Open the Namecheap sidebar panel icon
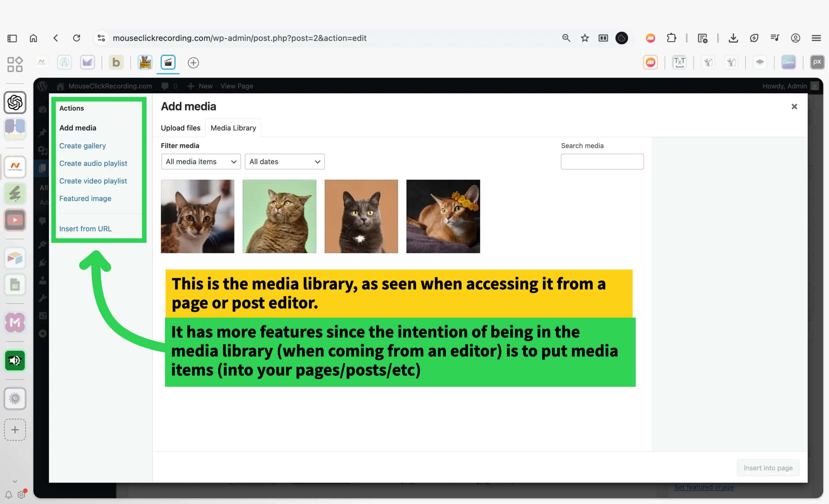The image size is (829, 504). pyautogui.click(x=15, y=166)
